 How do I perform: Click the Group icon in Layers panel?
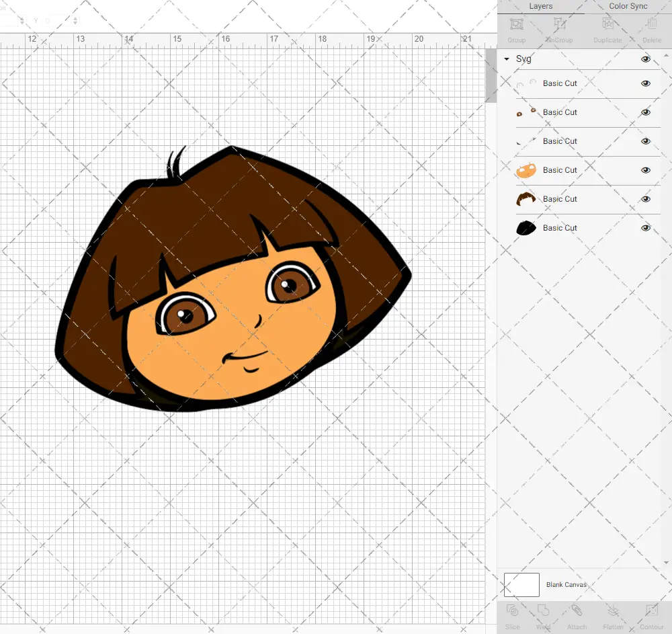pyautogui.click(x=516, y=25)
